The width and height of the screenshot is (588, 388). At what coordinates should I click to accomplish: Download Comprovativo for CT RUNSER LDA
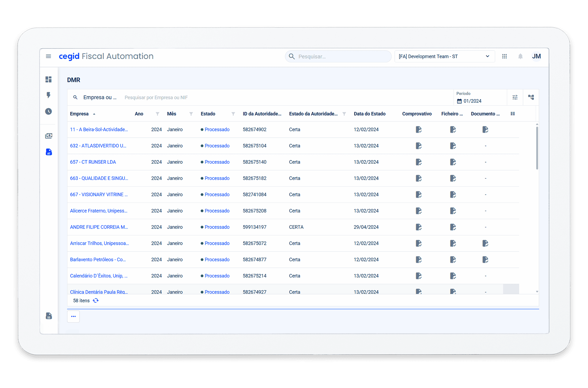coord(419,162)
